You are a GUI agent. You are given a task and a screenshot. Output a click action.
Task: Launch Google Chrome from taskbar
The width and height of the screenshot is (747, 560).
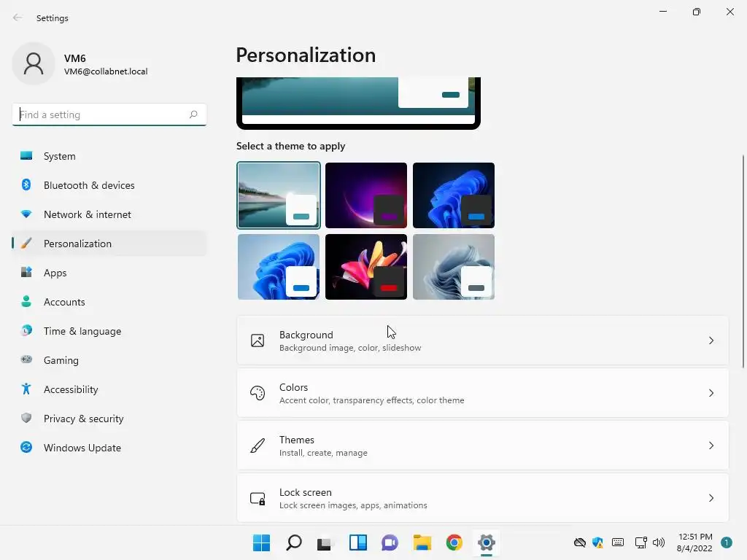[454, 542]
